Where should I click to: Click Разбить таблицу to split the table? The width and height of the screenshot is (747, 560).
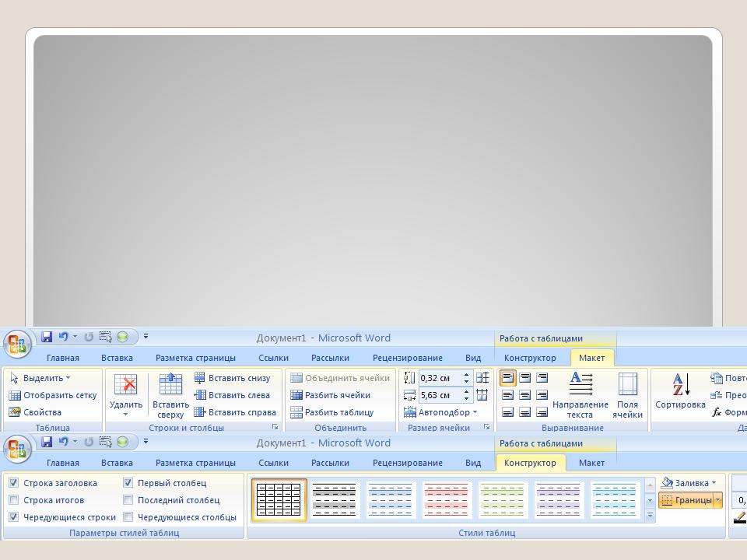click(332, 412)
